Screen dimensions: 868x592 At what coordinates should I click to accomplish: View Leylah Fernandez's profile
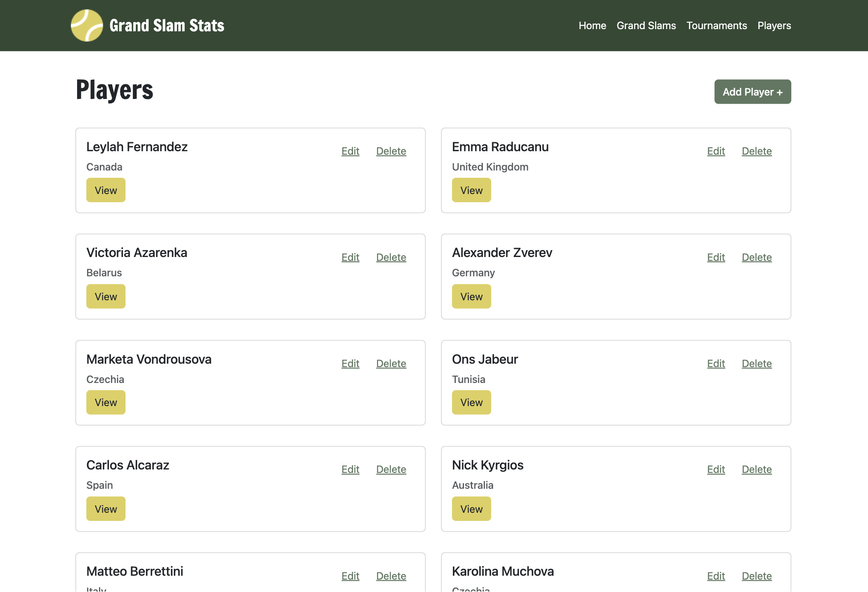point(105,190)
